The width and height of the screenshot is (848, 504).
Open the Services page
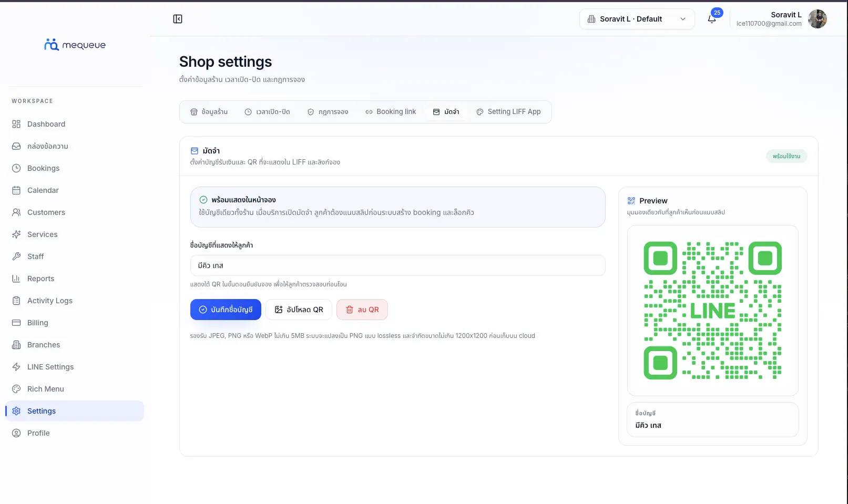pos(75,234)
